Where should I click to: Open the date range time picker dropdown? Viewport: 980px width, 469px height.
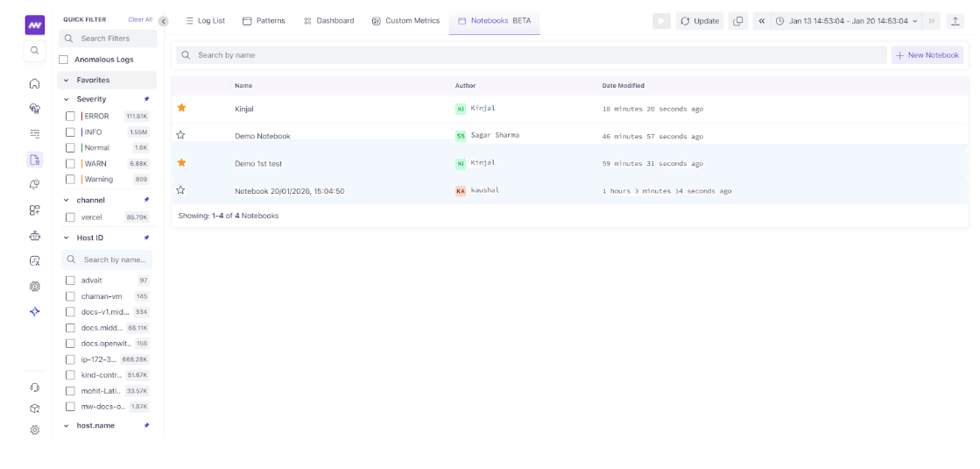click(847, 21)
